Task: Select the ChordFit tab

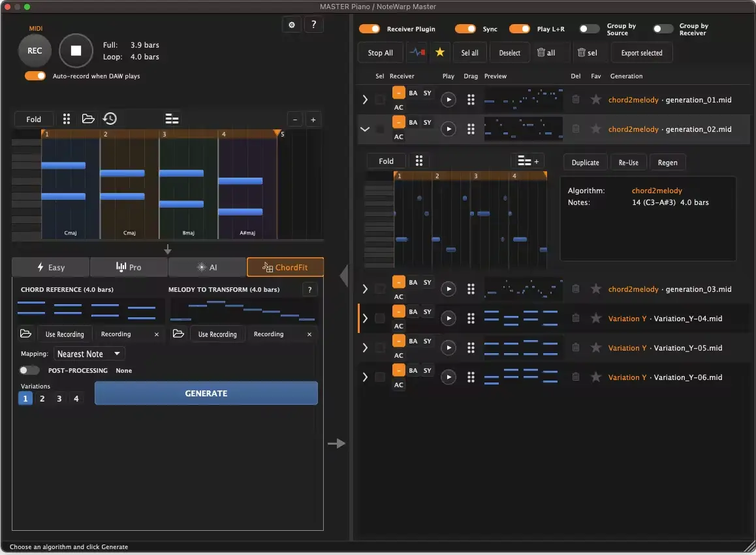Action: tap(285, 267)
